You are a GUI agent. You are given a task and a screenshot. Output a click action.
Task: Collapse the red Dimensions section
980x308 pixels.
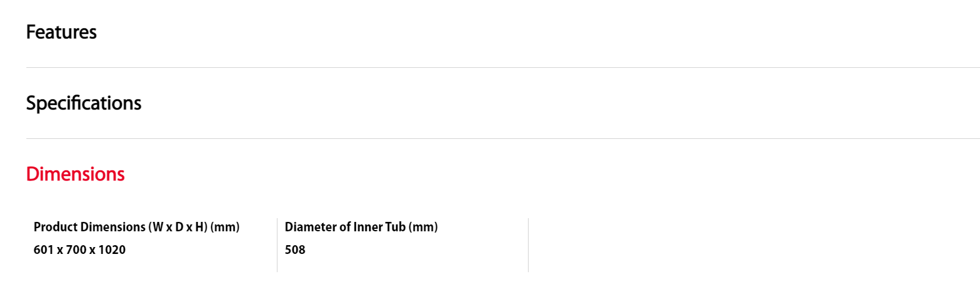pos(75,174)
